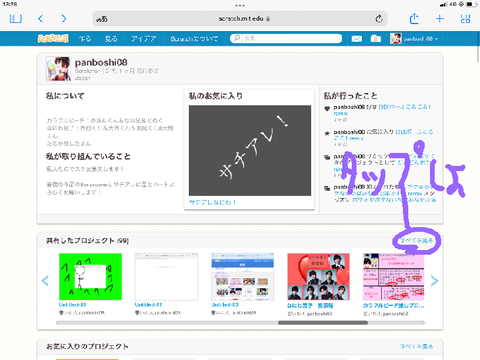Expand the panboshi08 account dropdown
The image size is (480, 360).
pos(414,39)
